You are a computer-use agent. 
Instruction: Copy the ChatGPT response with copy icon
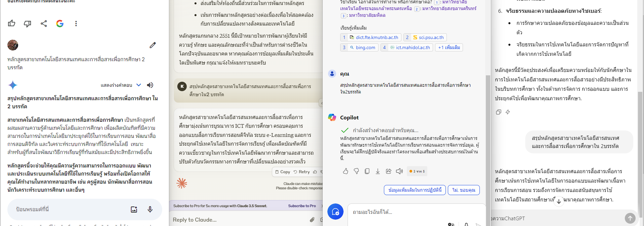pyautogui.click(x=499, y=112)
